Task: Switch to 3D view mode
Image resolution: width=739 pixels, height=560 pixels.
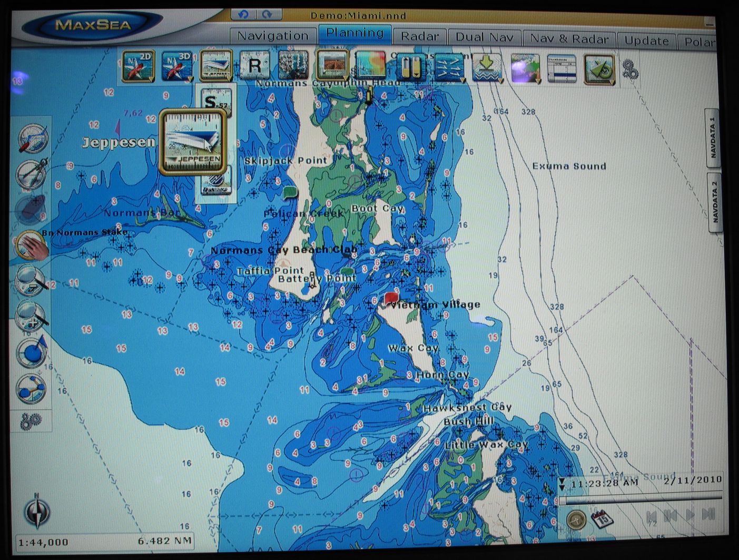Action: 178,66
